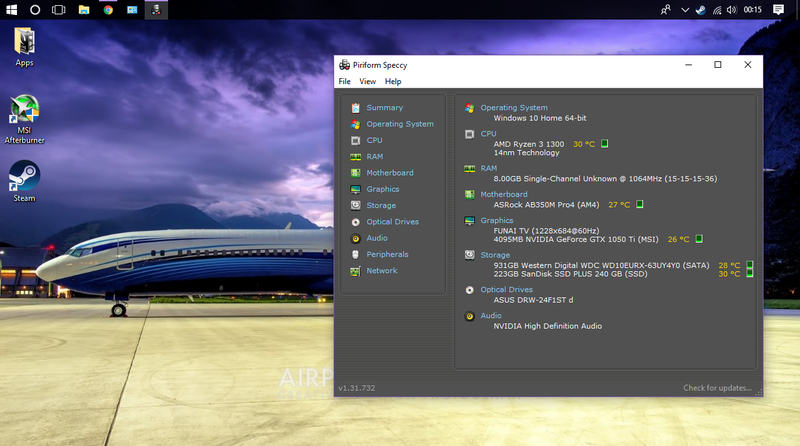800x446 pixels.
Task: Click the Optical Drives disc icon in the sidebar
Action: coord(356,222)
